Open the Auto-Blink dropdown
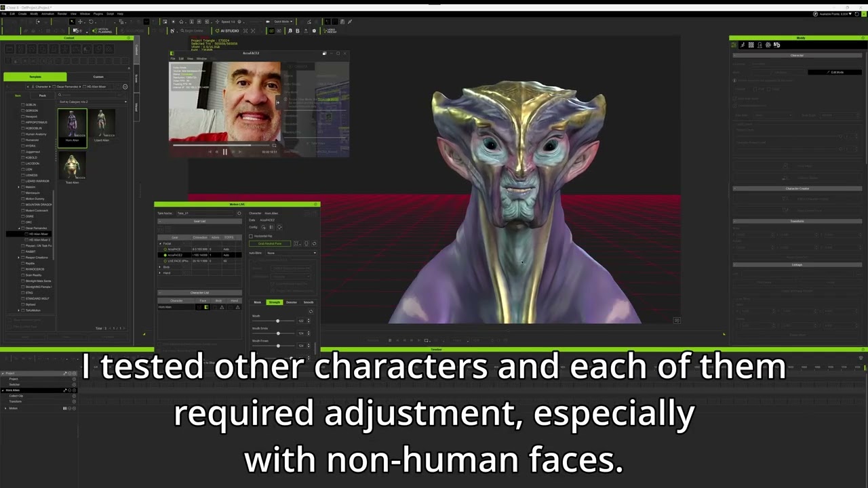This screenshot has width=868, height=488. 292,253
